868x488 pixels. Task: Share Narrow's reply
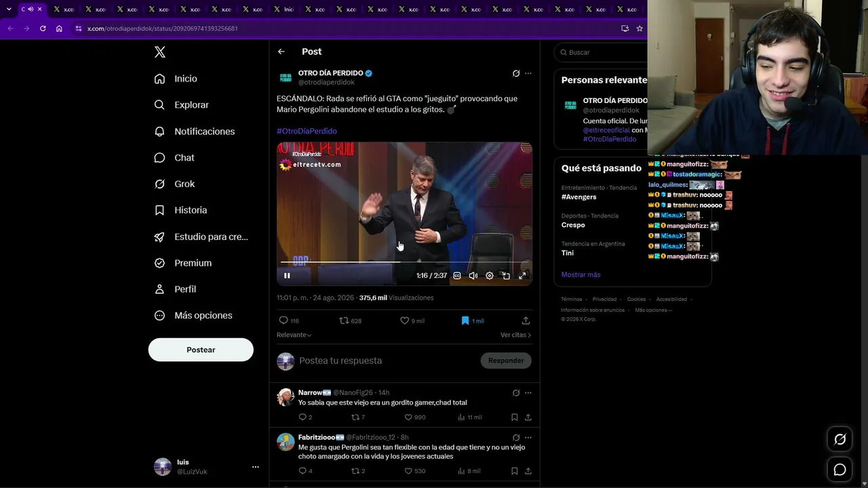coord(528,418)
